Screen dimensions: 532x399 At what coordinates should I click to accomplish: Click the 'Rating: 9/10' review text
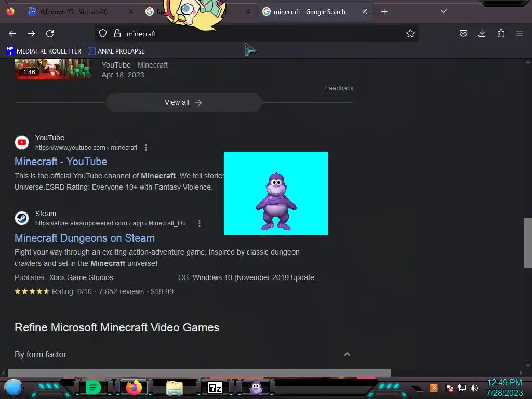tap(72, 291)
